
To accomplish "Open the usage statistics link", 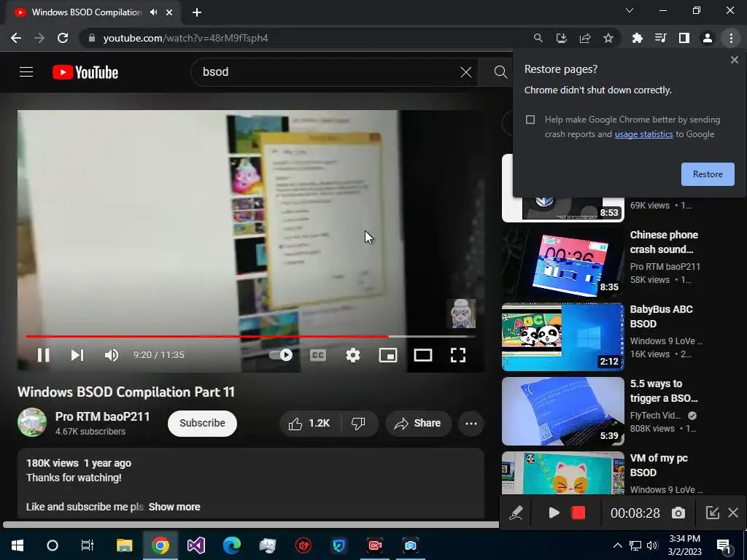I will pos(643,134).
